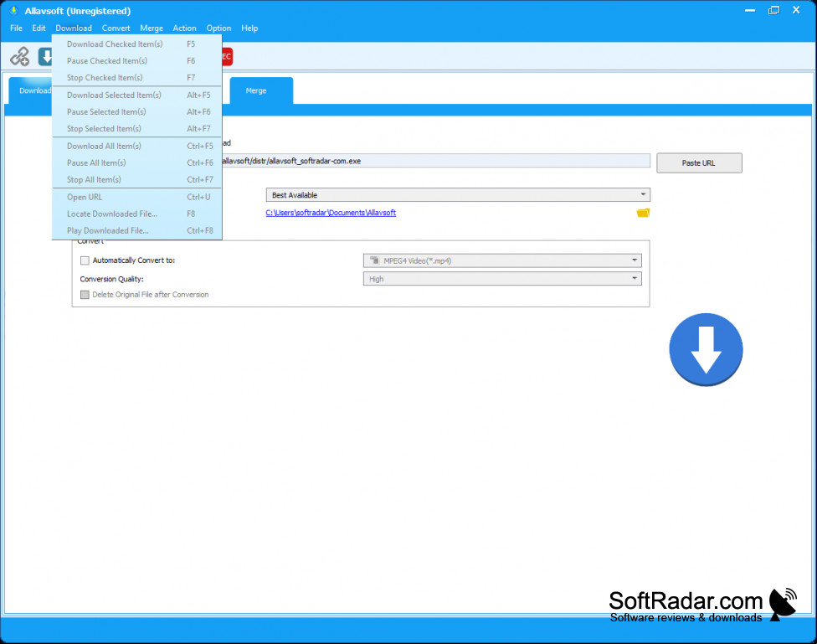Choose Stop Checked Item(s) menu entry
Viewport: 817px width, 644px height.
pyautogui.click(x=137, y=78)
